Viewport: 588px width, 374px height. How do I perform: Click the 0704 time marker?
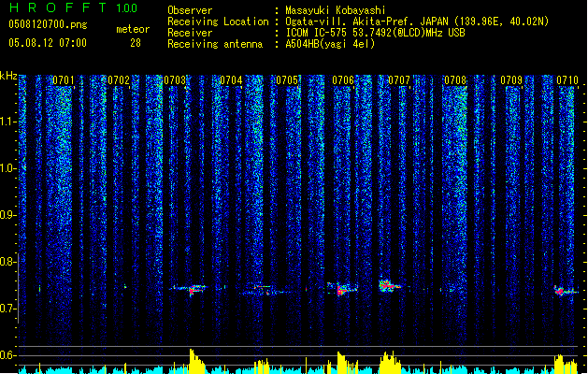pyautogui.click(x=231, y=80)
